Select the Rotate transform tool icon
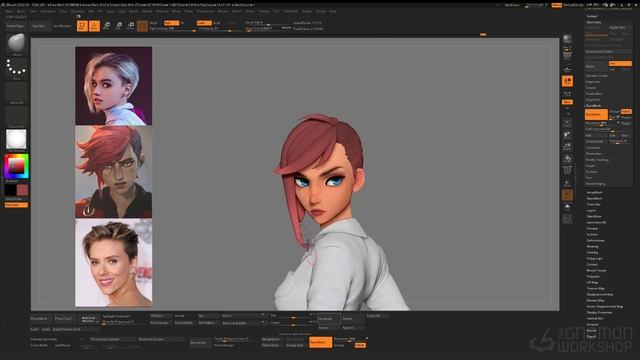The height and width of the screenshot is (360, 640). tap(131, 26)
